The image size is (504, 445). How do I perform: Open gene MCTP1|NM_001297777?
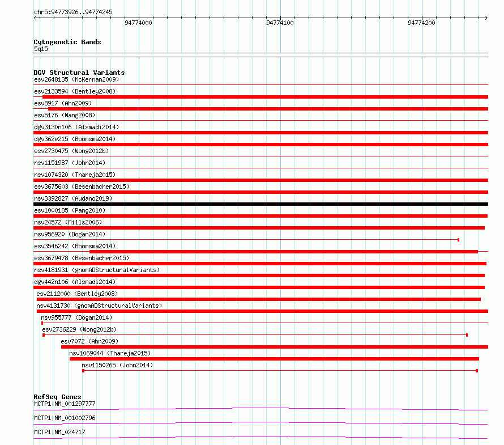point(65,404)
